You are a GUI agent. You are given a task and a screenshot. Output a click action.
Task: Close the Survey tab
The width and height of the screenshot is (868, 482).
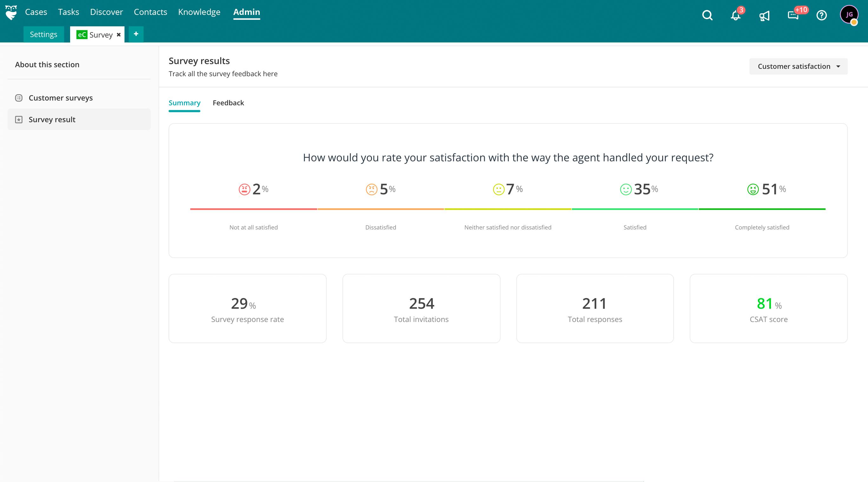coord(119,35)
